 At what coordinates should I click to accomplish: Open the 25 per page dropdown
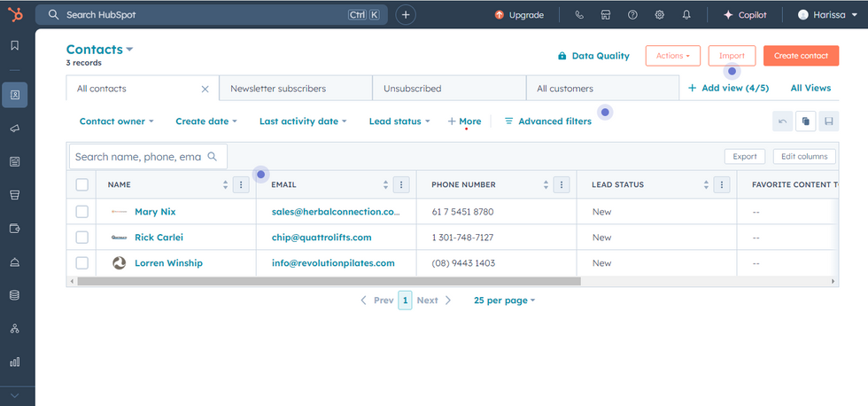(x=504, y=301)
